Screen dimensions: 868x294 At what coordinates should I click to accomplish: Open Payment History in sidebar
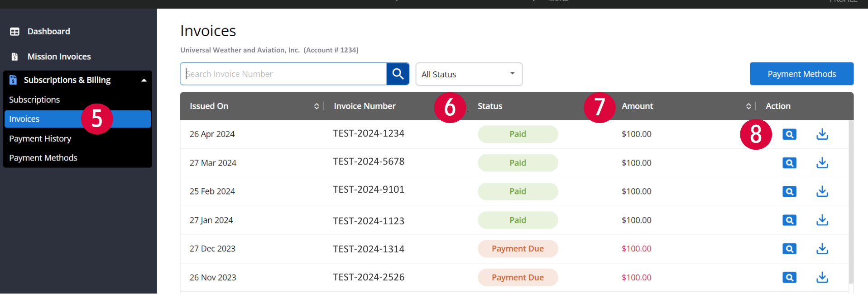pyautogui.click(x=40, y=138)
